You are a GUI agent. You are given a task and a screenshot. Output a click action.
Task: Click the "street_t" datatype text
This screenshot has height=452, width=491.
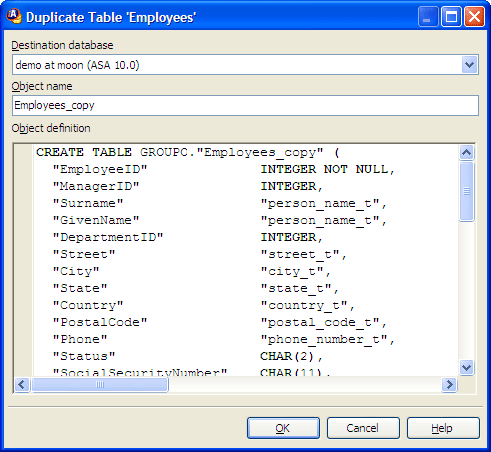coord(300,254)
